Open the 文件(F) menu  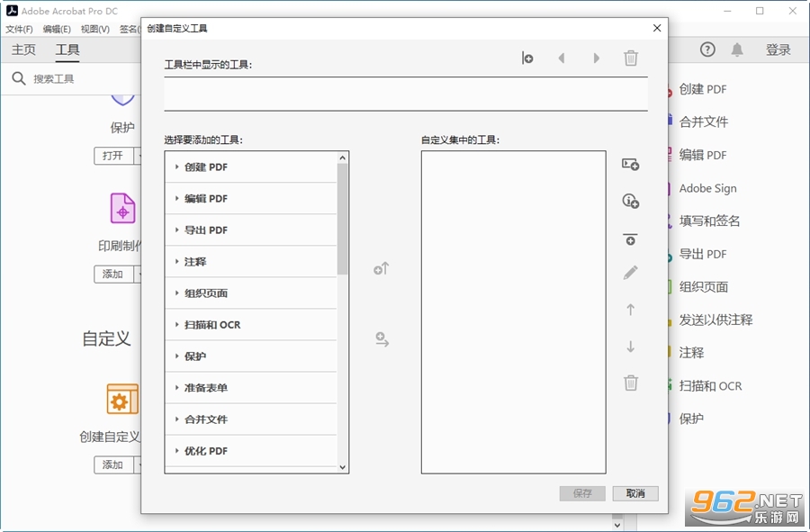pyautogui.click(x=19, y=29)
